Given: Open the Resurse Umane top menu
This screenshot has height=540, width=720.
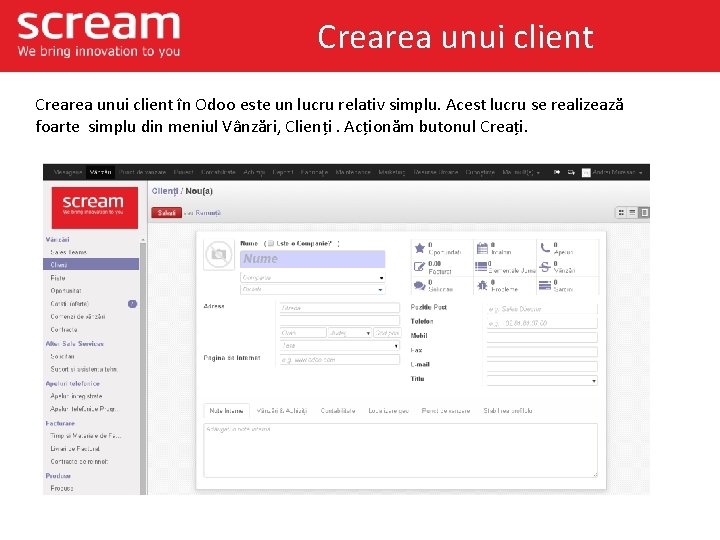Looking at the screenshot, I should click(436, 172).
